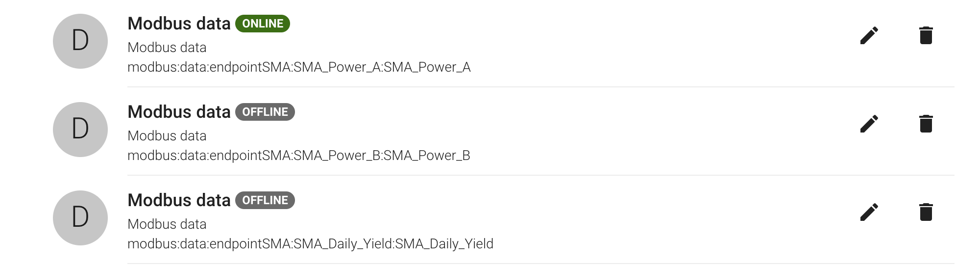Select UID modbus:data:endpointSMA:SMA_Power_B:SMA_Power_B
Viewport: 980px width, 267px height.
(299, 156)
